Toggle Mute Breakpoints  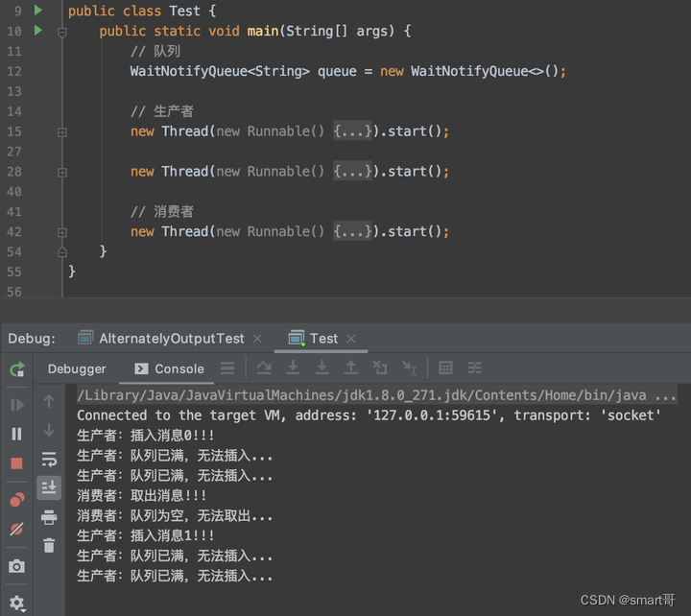click(16, 529)
